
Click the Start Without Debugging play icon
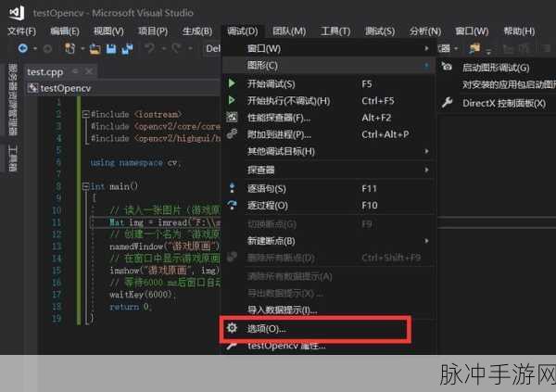click(x=232, y=100)
